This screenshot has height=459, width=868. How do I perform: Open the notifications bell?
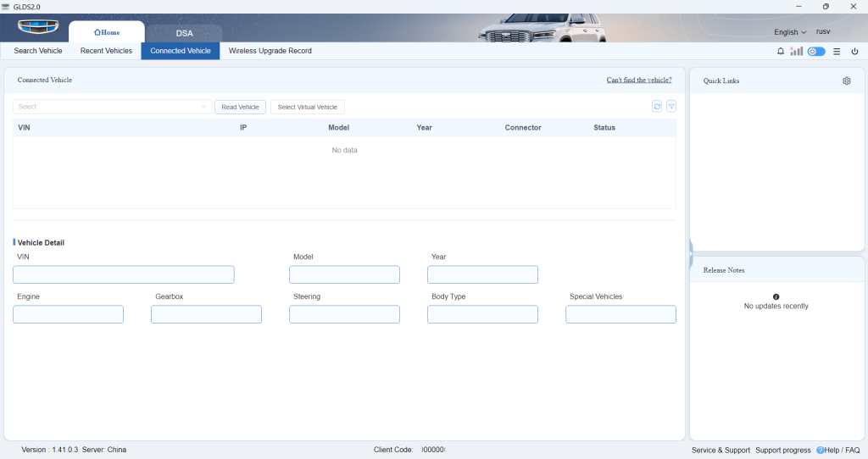coord(781,51)
